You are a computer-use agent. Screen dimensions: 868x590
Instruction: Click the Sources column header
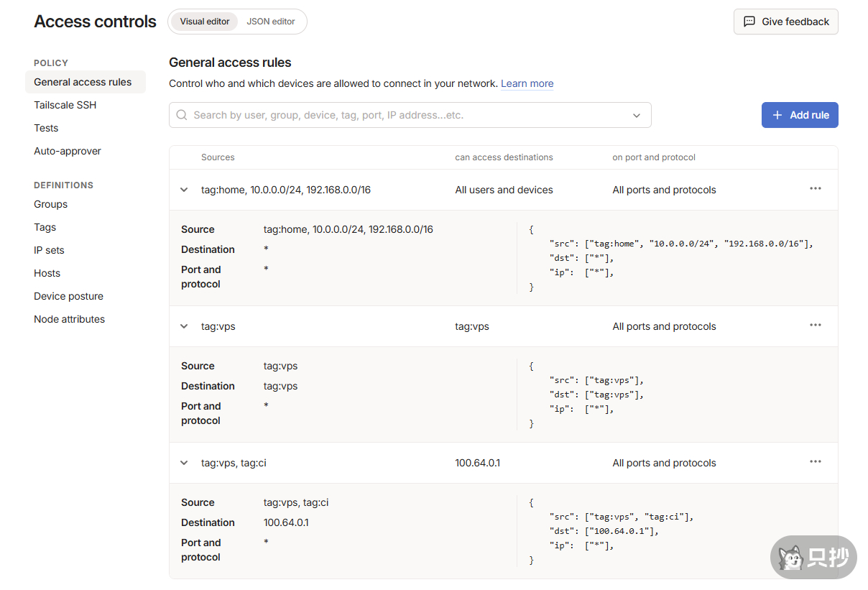(x=218, y=157)
